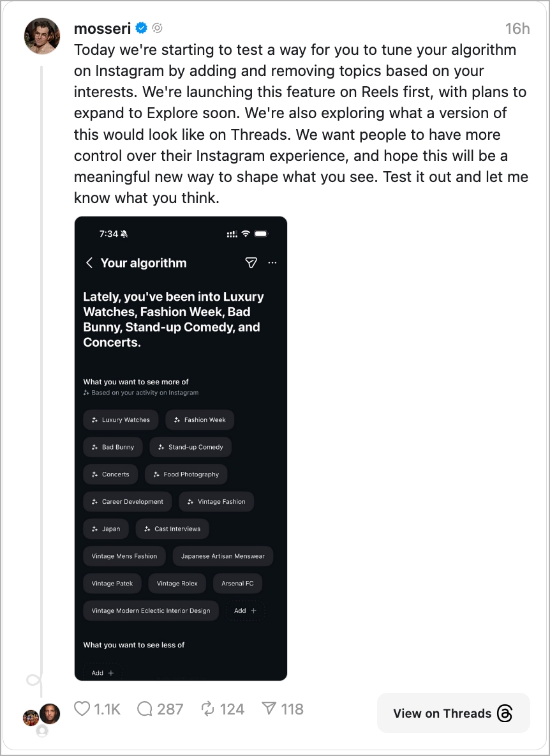
Task: Open replies with the comment bubble icon
Action: [x=144, y=709]
